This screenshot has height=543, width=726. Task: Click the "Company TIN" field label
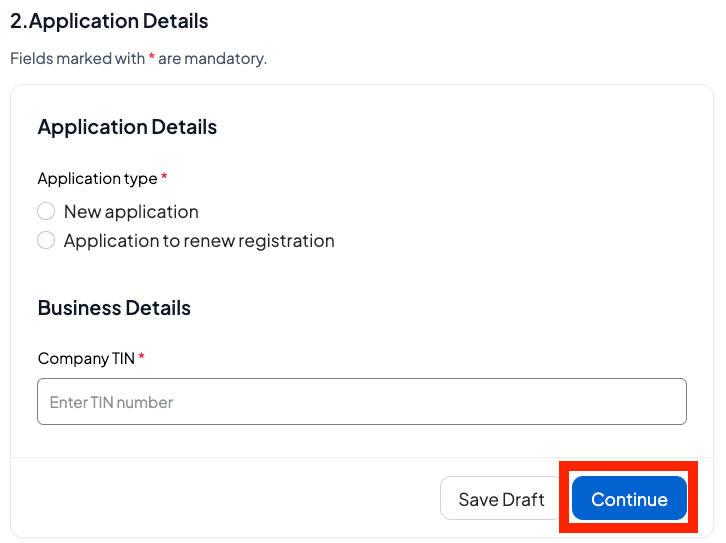coord(86,358)
